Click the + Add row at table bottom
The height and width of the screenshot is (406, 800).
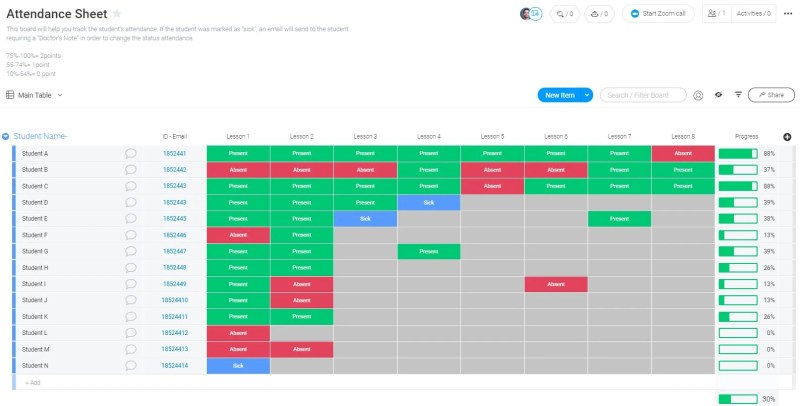tap(33, 382)
